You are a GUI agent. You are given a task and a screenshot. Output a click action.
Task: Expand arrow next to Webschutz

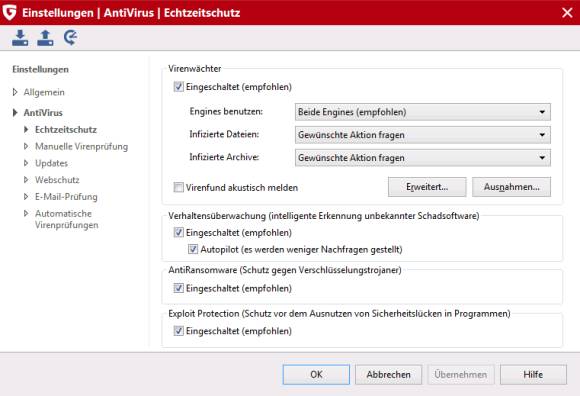26,180
